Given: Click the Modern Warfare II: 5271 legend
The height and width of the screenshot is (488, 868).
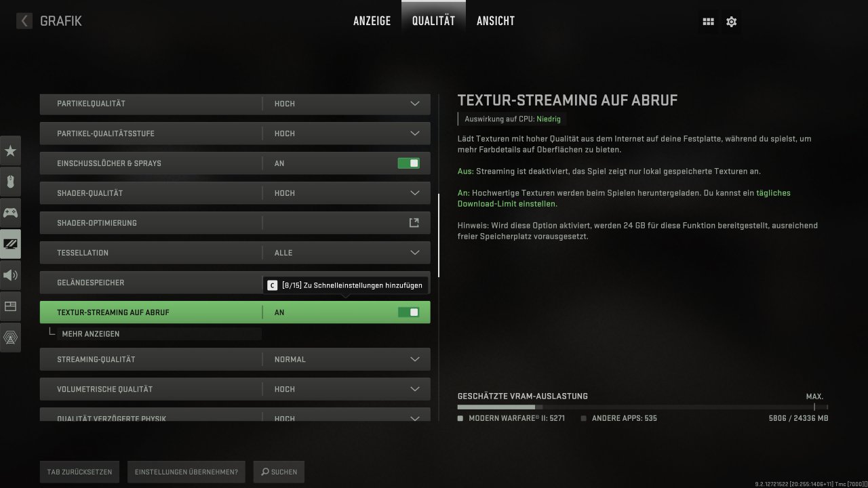Looking at the screenshot, I should click(x=511, y=419).
